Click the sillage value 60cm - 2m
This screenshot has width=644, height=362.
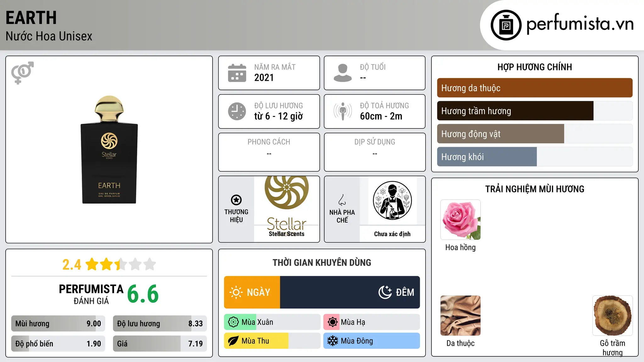pyautogui.click(x=381, y=116)
